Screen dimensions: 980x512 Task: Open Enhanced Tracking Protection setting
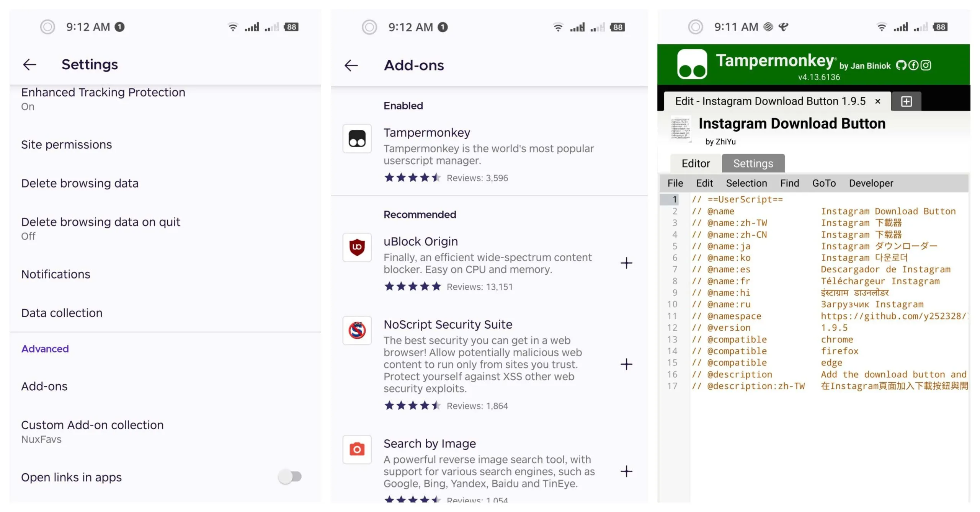[x=165, y=99]
